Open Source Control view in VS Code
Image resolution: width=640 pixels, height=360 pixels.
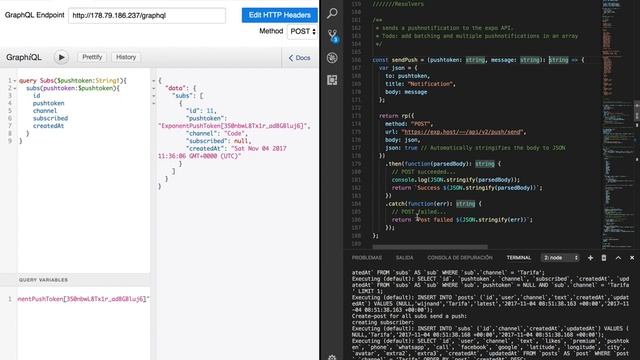pos(333,36)
